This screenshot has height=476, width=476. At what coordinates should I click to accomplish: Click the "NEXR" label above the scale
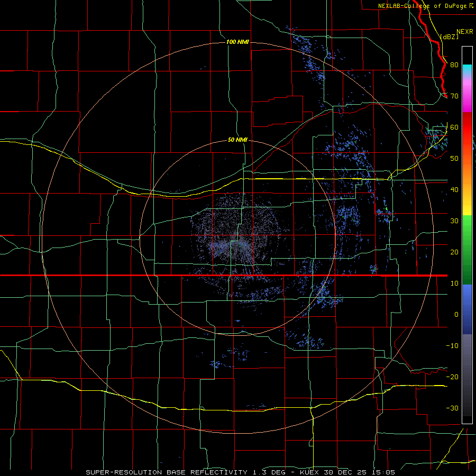(x=464, y=32)
